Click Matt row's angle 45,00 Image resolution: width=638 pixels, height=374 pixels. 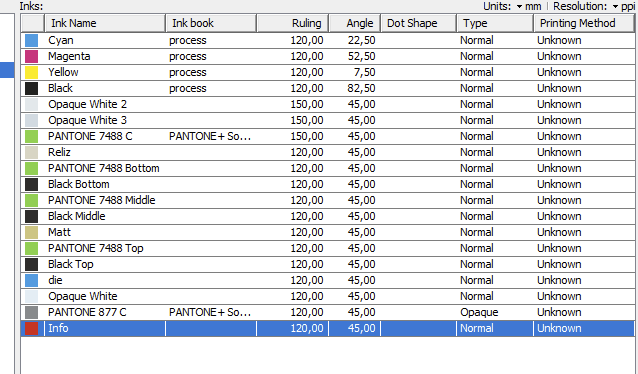point(361,232)
